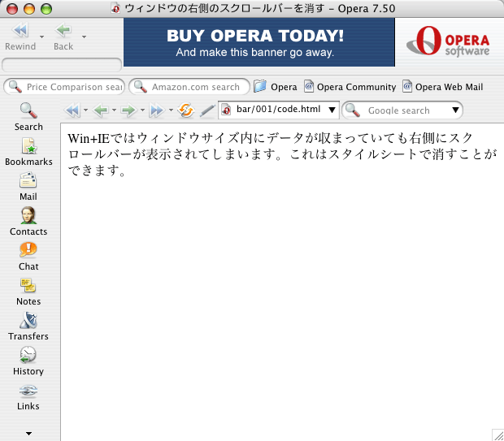Click the Japanese paragraph starting with Win+IE
Viewport: 504px width, 441px height.
pos(282,154)
